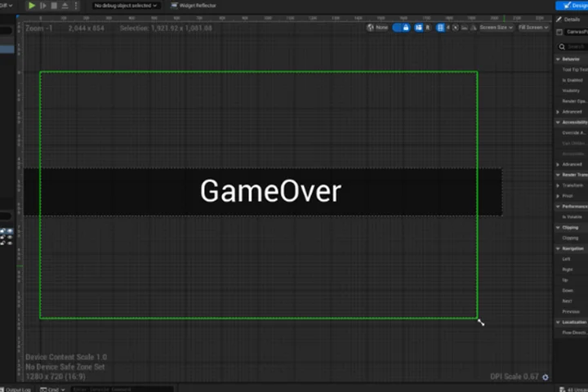Toggle the layout lock switch
The image size is (588, 392).
(401, 28)
